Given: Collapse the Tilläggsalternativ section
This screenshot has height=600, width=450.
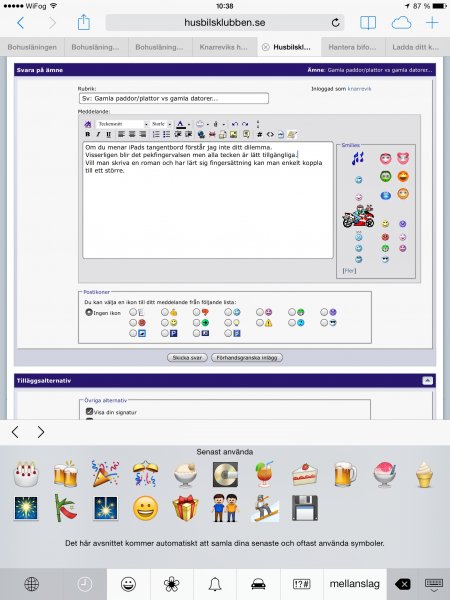Looking at the screenshot, I should click(427, 380).
